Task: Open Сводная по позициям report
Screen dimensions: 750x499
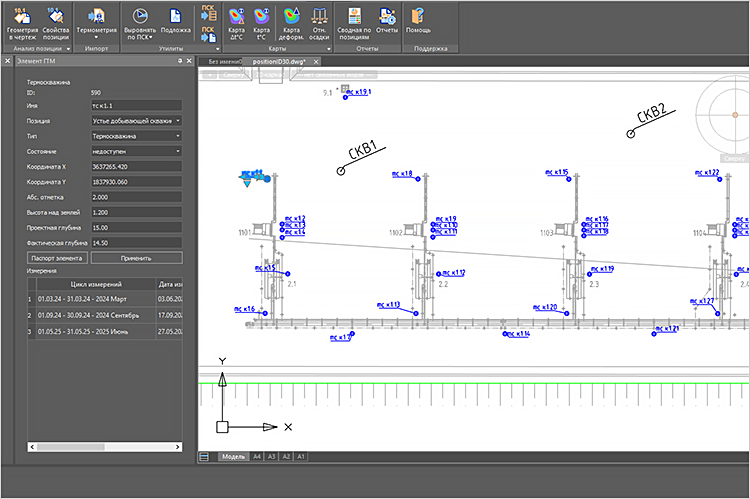Action: (x=354, y=24)
